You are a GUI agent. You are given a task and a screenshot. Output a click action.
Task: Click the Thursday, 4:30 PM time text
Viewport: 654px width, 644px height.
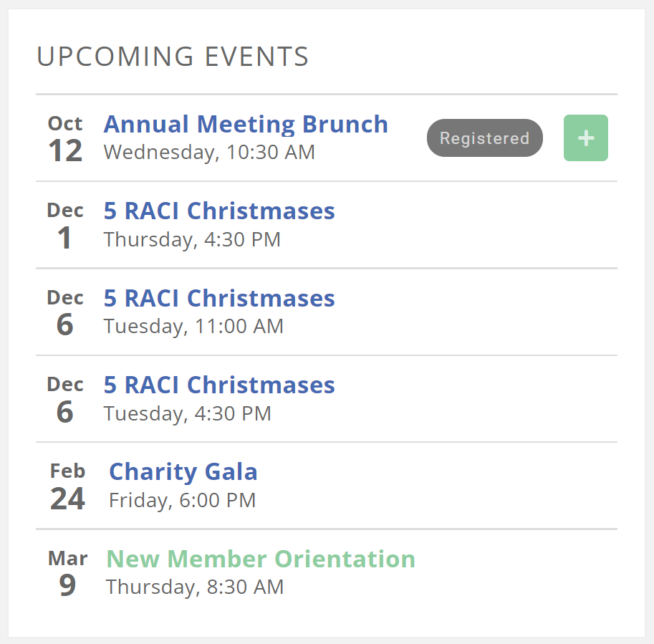pos(192,239)
